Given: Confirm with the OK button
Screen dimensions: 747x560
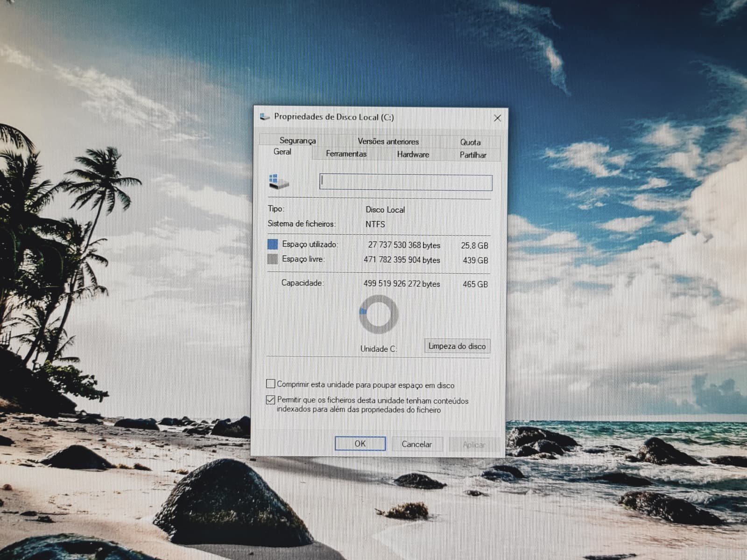Looking at the screenshot, I should point(360,443).
